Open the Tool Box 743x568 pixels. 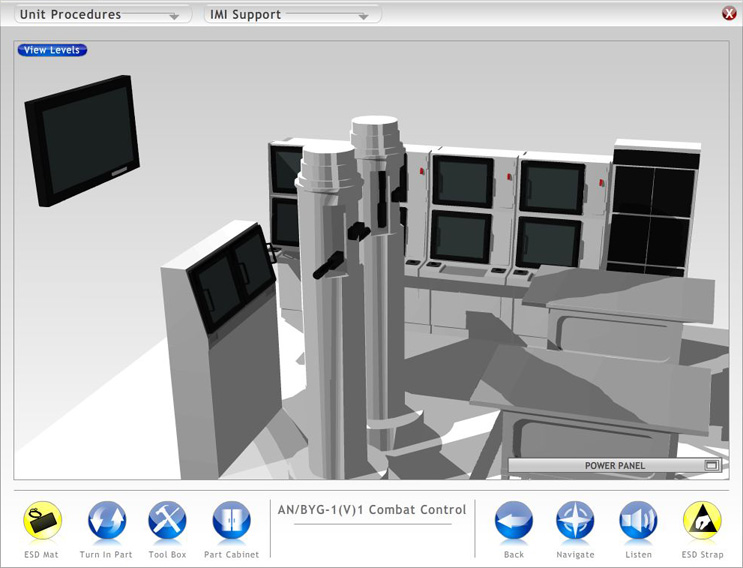167,521
